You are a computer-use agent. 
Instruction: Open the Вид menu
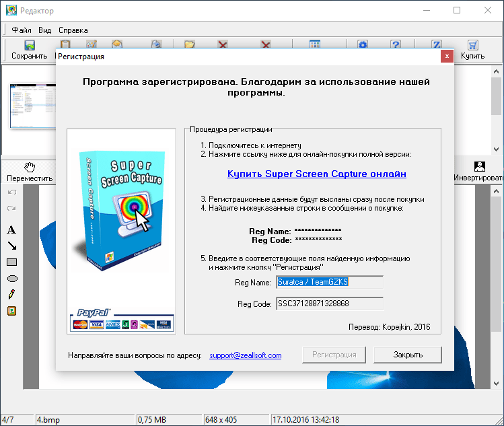44,30
